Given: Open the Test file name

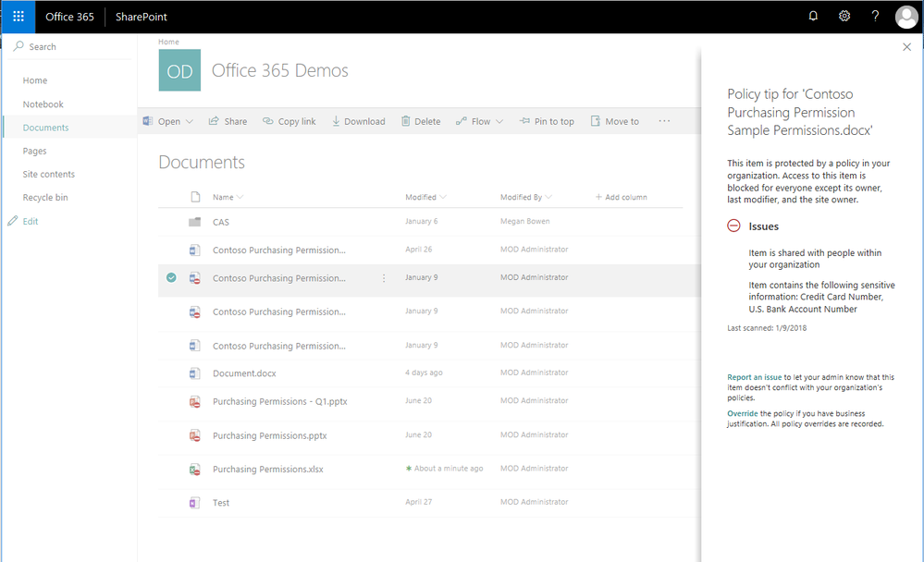Looking at the screenshot, I should pos(221,503).
